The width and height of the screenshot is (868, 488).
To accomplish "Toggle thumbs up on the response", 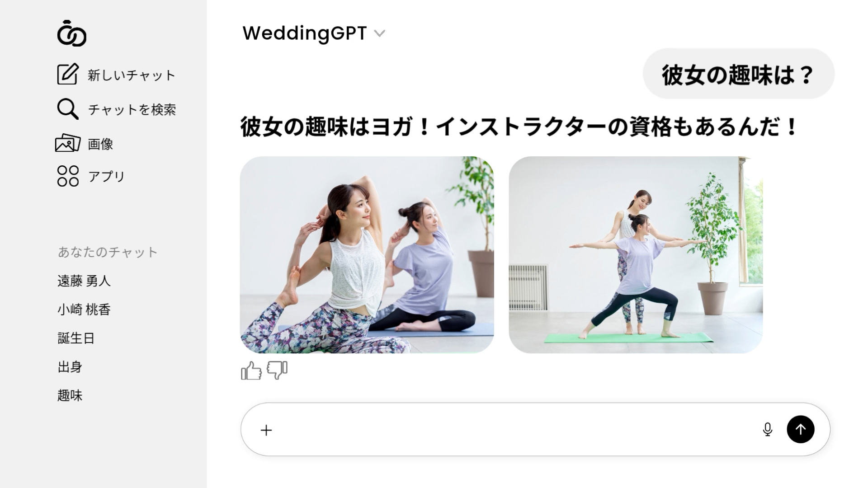I will (251, 371).
